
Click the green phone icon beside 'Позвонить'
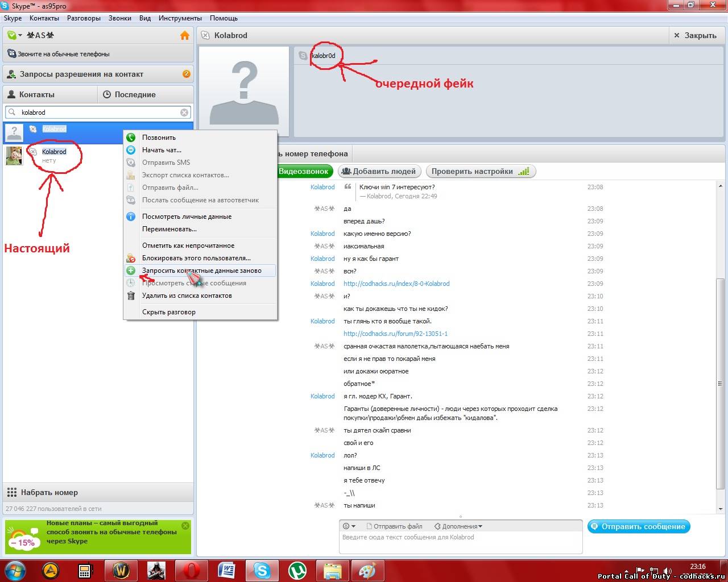pyautogui.click(x=131, y=138)
